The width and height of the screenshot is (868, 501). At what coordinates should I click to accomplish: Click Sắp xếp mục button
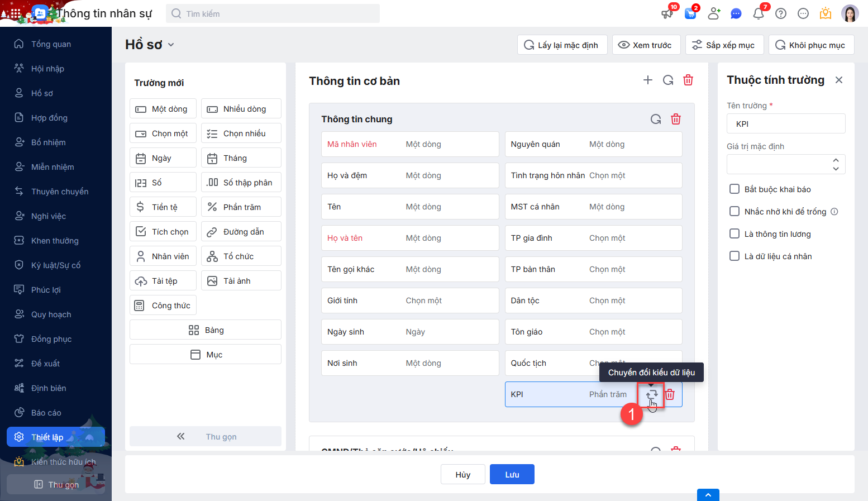[x=723, y=45]
